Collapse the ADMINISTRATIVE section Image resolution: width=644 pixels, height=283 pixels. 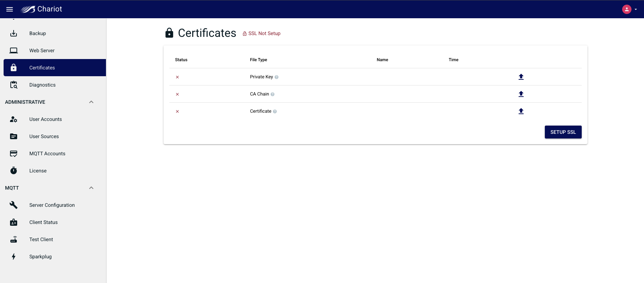click(x=91, y=102)
